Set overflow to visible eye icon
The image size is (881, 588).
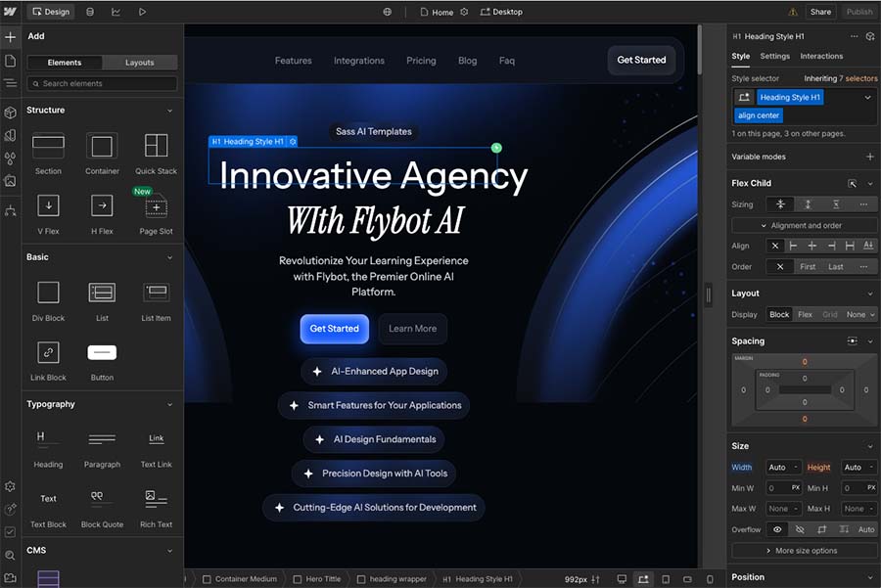[x=777, y=529]
